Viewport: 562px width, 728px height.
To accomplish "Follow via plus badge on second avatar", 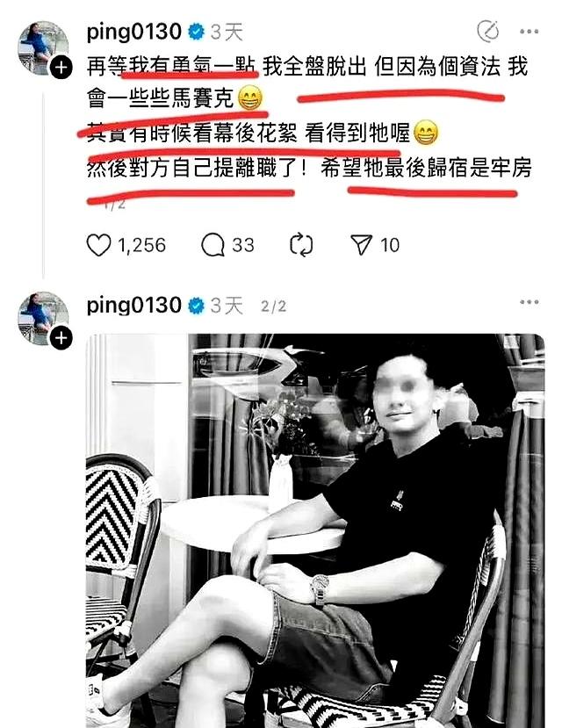I will [x=61, y=338].
